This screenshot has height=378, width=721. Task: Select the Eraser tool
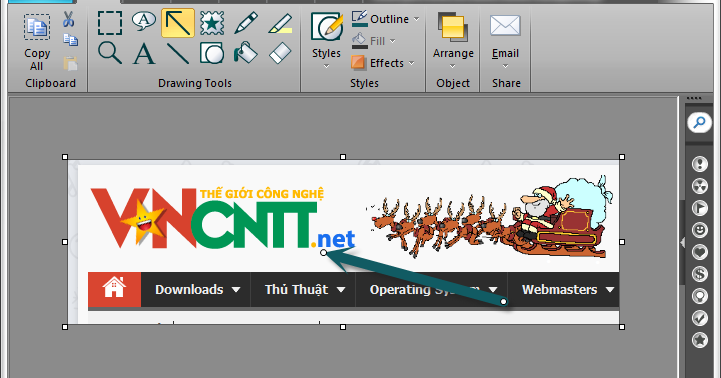(x=280, y=52)
